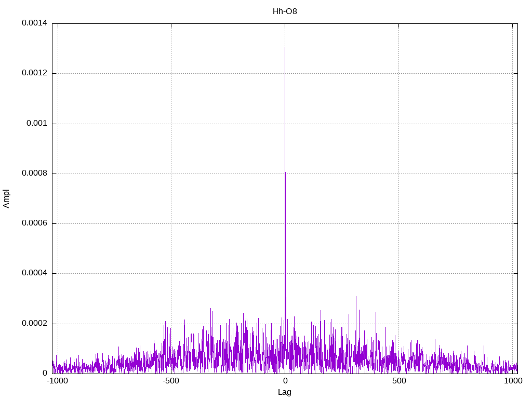Image resolution: width=532 pixels, height=399 pixels.
Task: Click the 0.0012 y-axis tick label
Action: pos(34,73)
